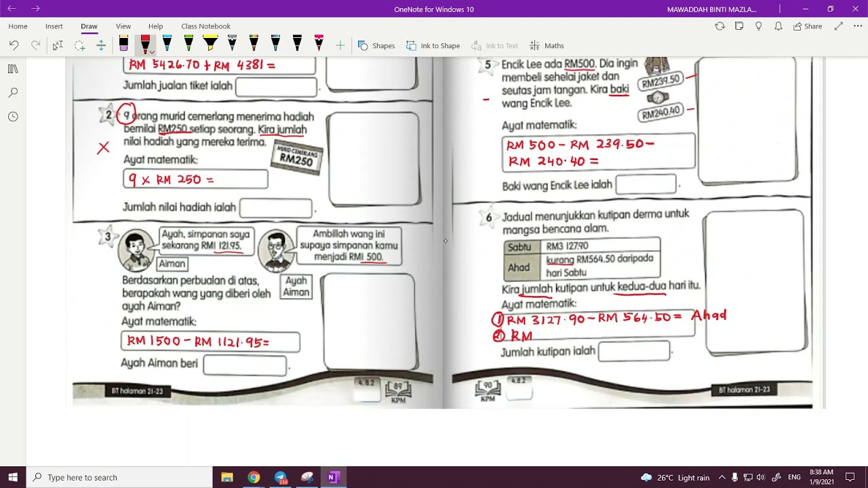Viewport: 868px width, 488px height.
Task: Select the Eraser tool
Action: [x=123, y=45]
